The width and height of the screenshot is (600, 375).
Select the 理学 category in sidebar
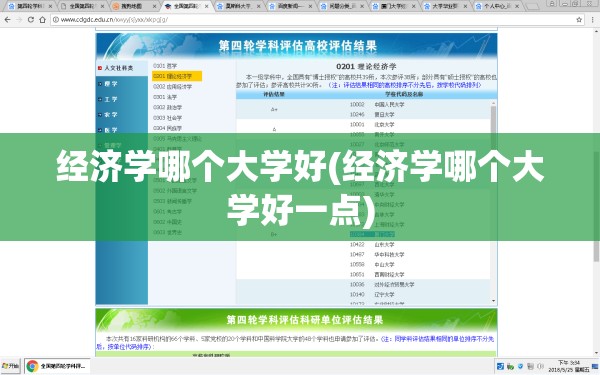[111, 84]
